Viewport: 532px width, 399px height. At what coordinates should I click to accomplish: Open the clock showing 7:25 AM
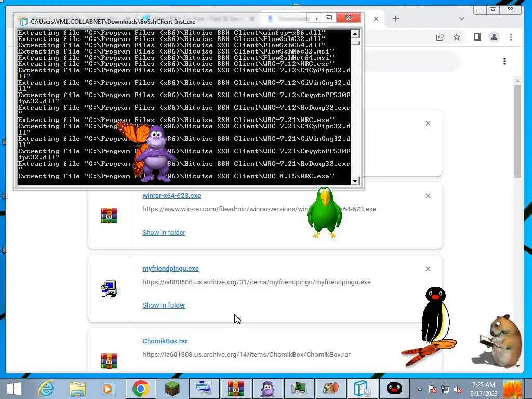[x=484, y=389]
